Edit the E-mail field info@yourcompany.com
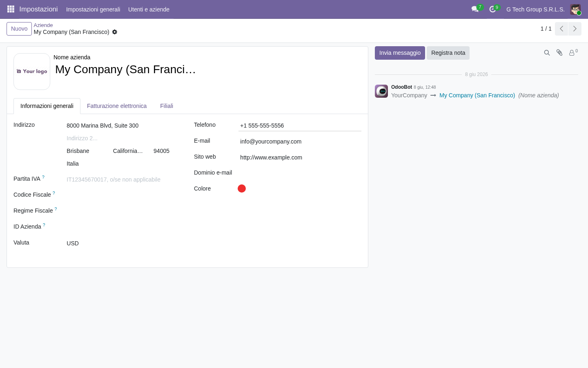Viewport: 588px width, 368px height. click(300, 141)
